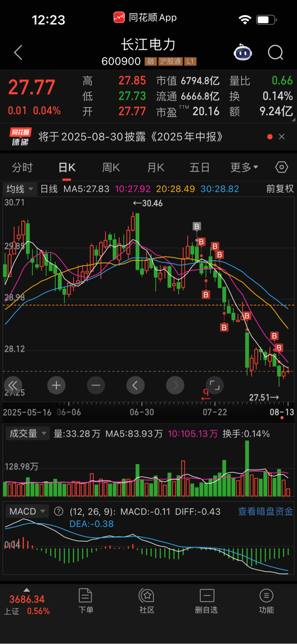The height and width of the screenshot is (644, 297).
Task: Tap MA5:27.83 label
Action: point(86,189)
